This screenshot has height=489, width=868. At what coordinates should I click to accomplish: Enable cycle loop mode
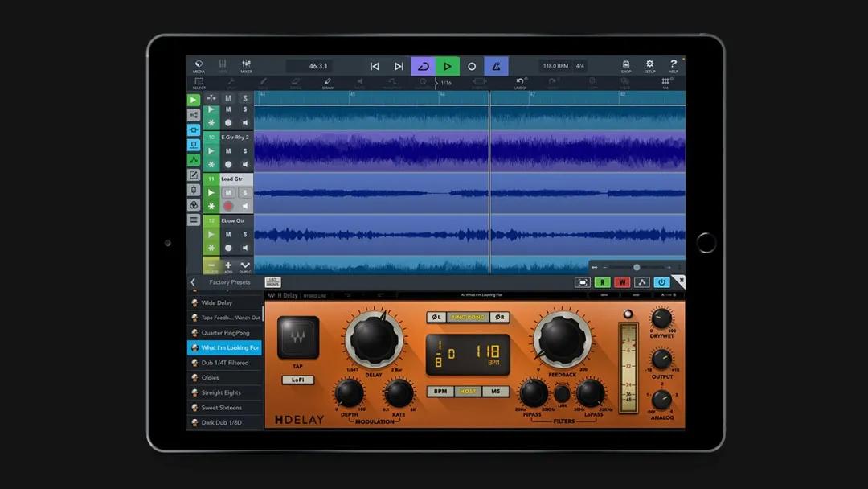(422, 66)
